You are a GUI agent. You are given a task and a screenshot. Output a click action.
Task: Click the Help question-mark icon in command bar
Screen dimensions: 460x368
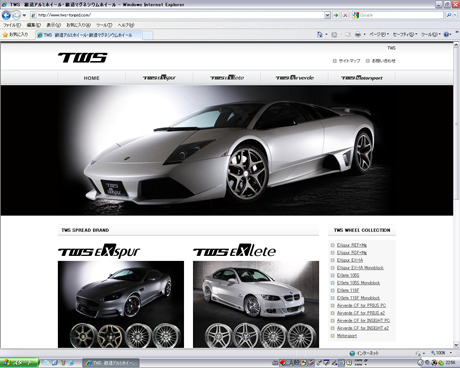point(446,34)
